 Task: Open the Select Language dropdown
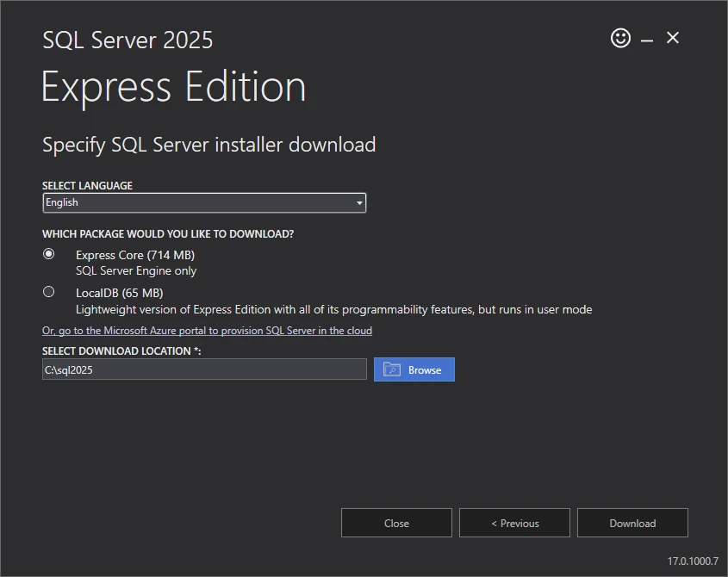click(x=204, y=203)
